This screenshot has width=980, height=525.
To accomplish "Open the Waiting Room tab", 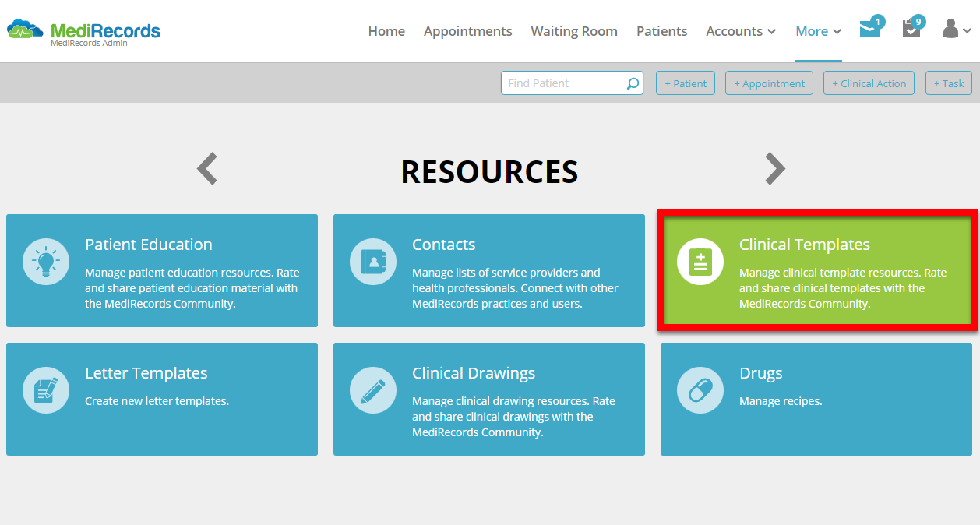I will (x=574, y=31).
